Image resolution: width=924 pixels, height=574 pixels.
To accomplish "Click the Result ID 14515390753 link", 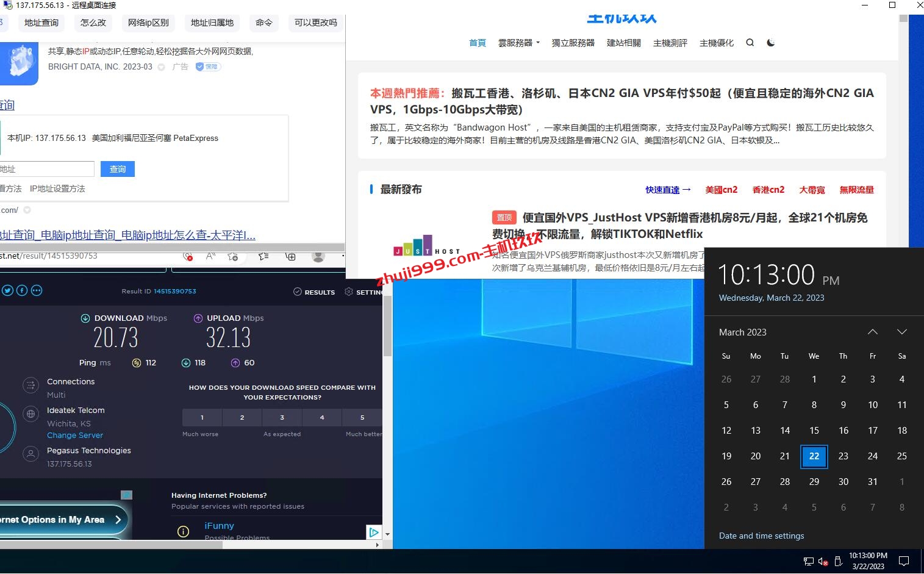I will pos(175,292).
